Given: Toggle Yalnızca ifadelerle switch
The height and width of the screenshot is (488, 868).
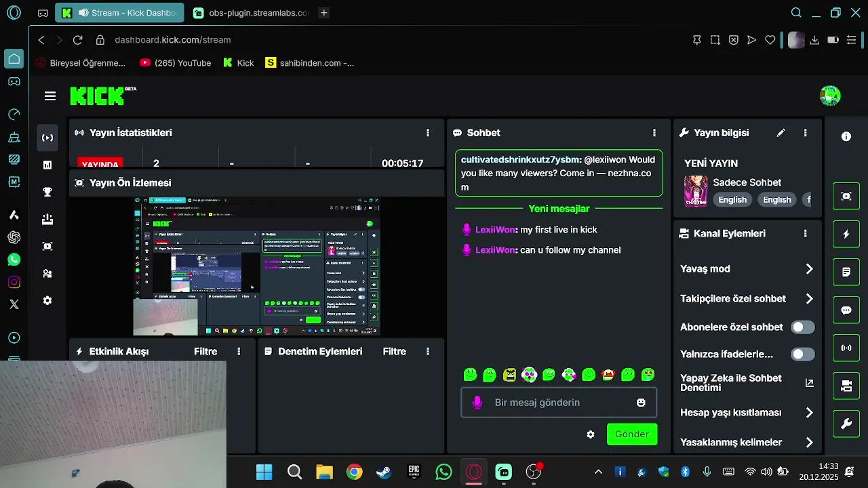Looking at the screenshot, I should point(803,354).
